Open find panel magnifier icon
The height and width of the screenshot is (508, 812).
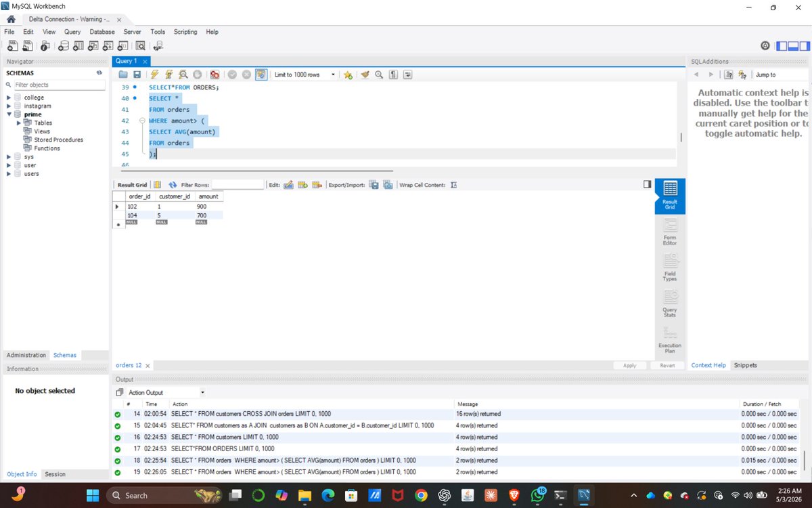[x=379, y=75]
